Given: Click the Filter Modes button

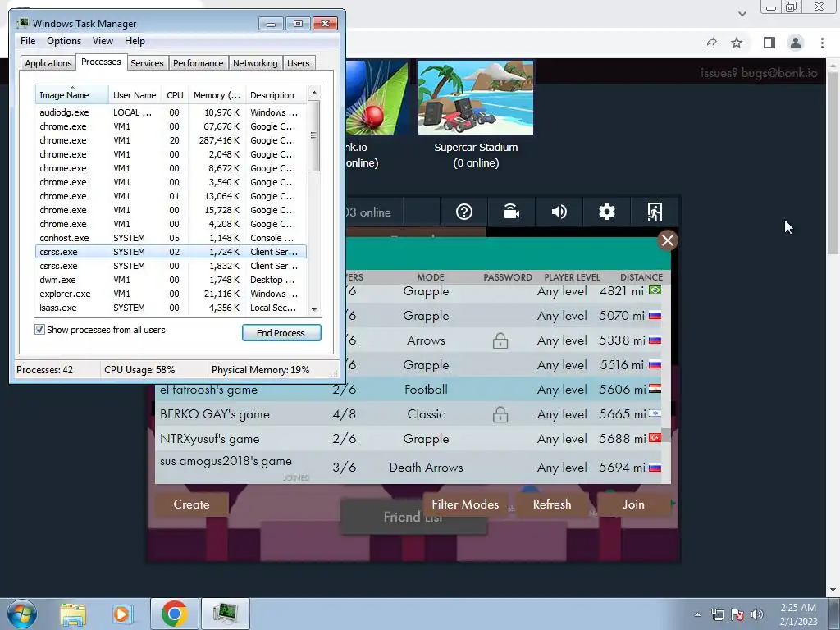Looking at the screenshot, I should (465, 504).
